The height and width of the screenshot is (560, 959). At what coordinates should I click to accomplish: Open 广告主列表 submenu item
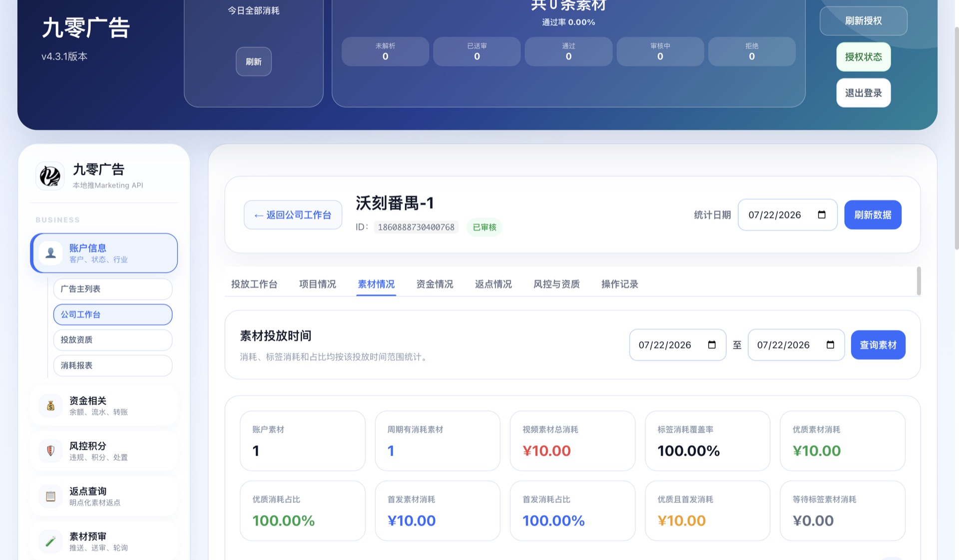pyautogui.click(x=113, y=289)
